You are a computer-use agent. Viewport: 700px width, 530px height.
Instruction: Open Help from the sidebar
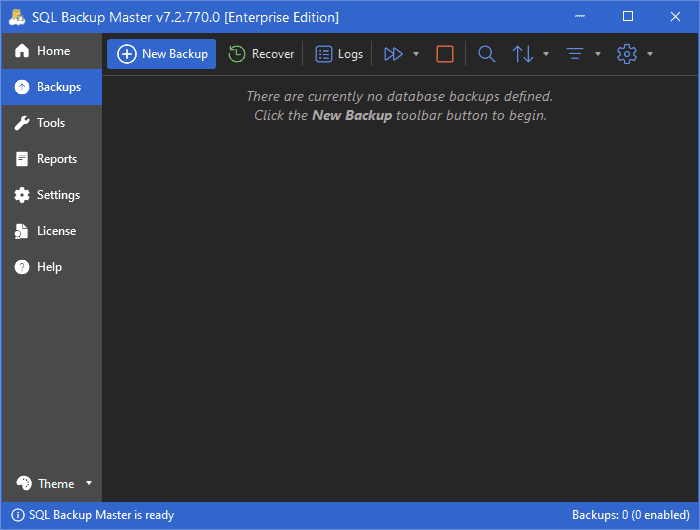(52, 267)
